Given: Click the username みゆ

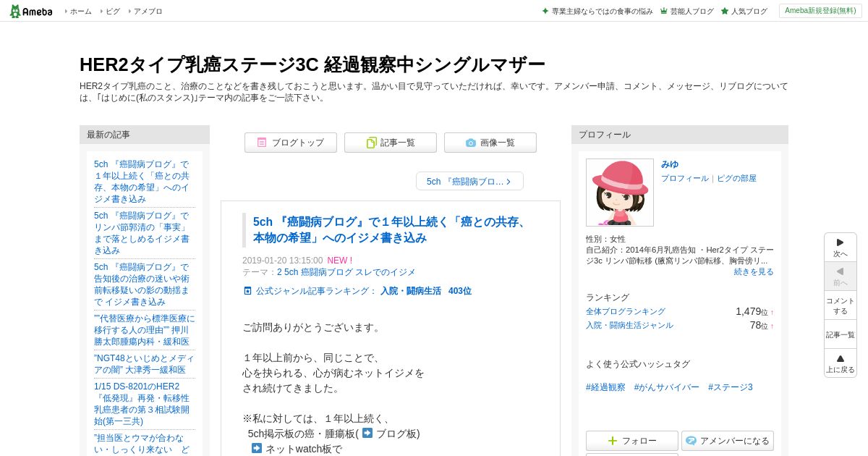Looking at the screenshot, I should pyautogui.click(x=670, y=164).
